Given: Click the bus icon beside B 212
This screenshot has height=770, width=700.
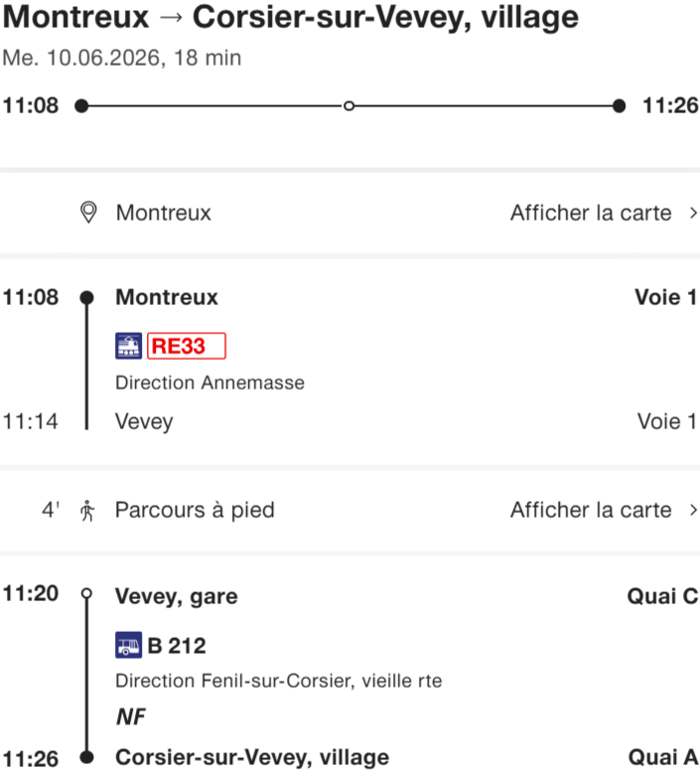Looking at the screenshot, I should coord(129,646).
